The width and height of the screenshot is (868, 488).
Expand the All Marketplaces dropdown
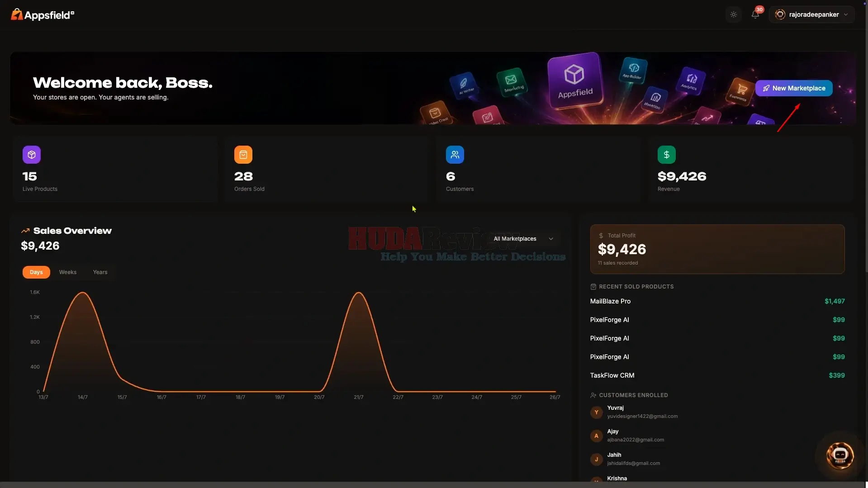click(x=523, y=239)
